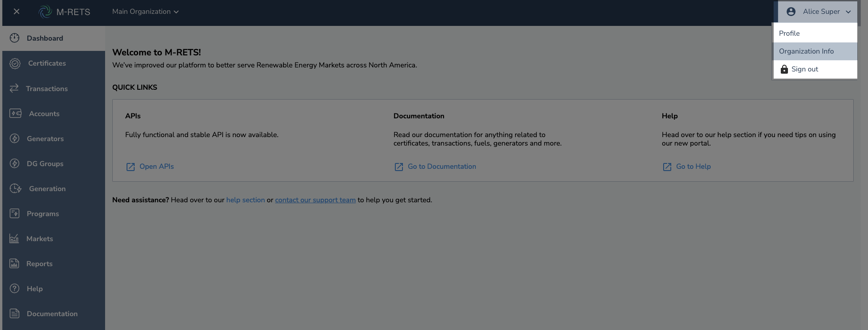868x330 pixels.
Task: Click the Programs document icon
Action: click(x=15, y=213)
